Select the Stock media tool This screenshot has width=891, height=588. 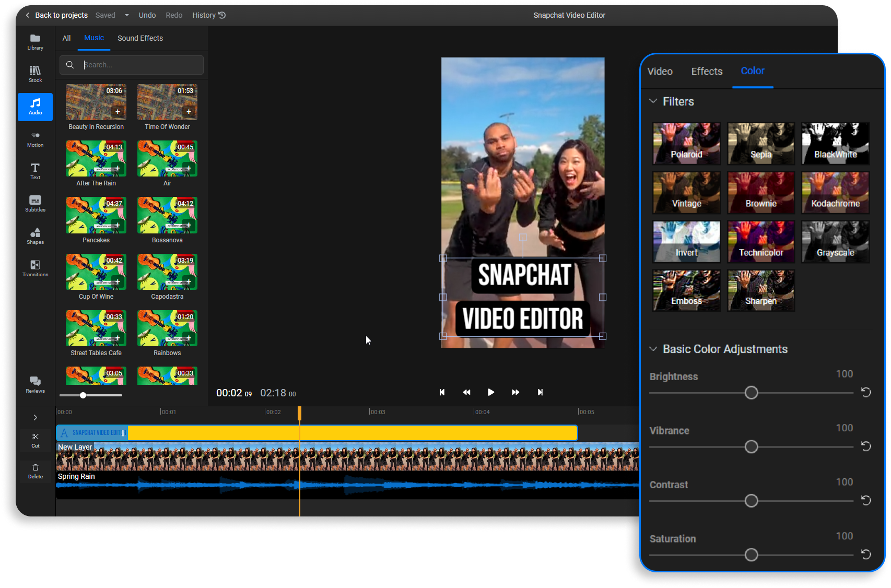pyautogui.click(x=35, y=73)
